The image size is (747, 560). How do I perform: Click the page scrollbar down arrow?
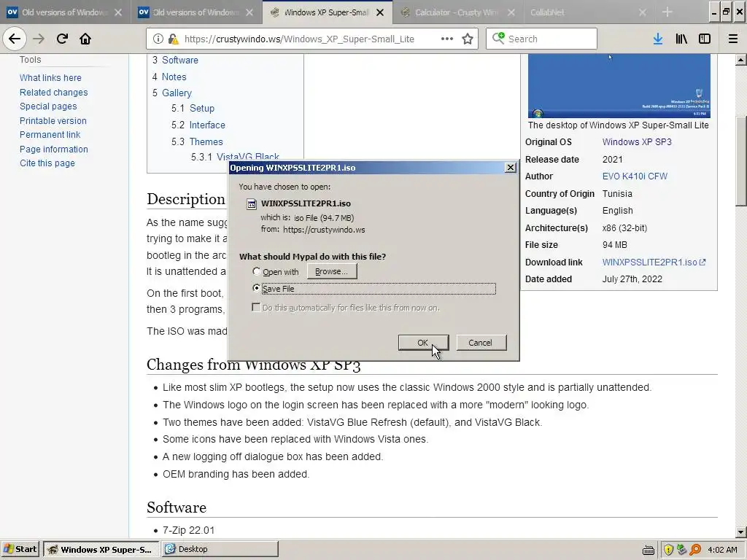click(740, 532)
